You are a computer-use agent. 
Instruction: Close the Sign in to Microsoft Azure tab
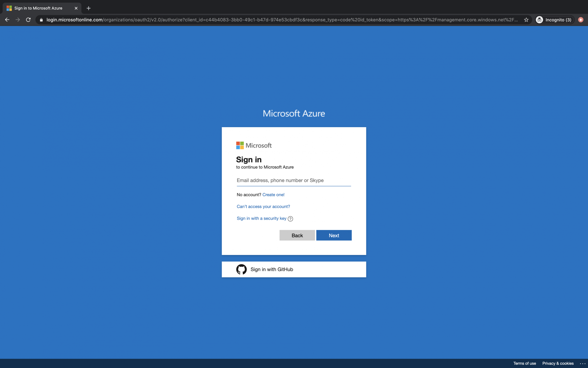tap(76, 8)
